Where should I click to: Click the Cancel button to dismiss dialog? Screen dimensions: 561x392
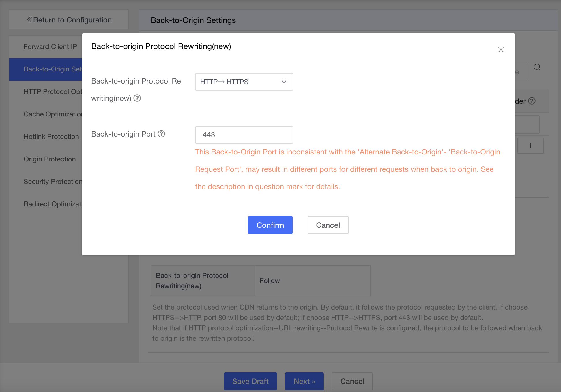click(x=328, y=225)
